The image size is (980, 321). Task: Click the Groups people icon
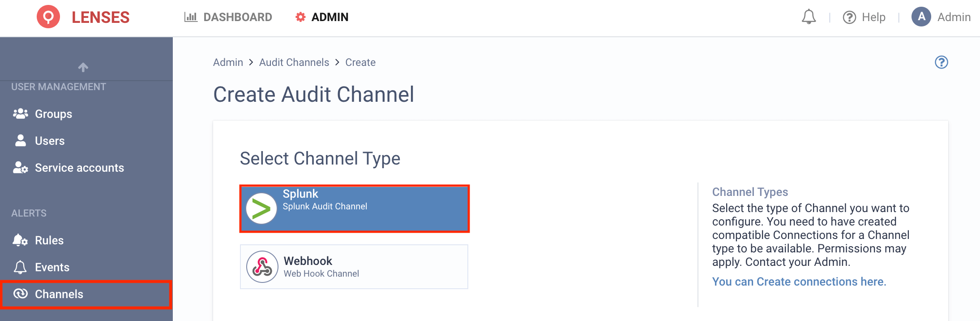[20, 113]
